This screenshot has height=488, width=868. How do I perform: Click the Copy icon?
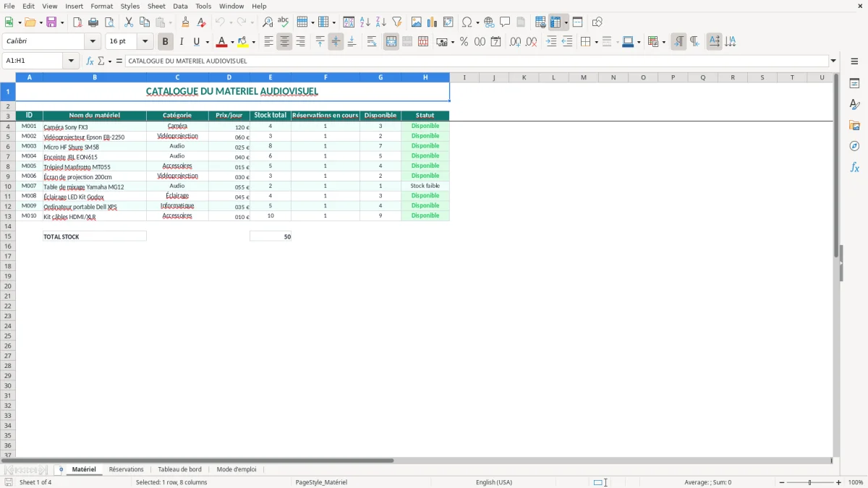pos(145,22)
